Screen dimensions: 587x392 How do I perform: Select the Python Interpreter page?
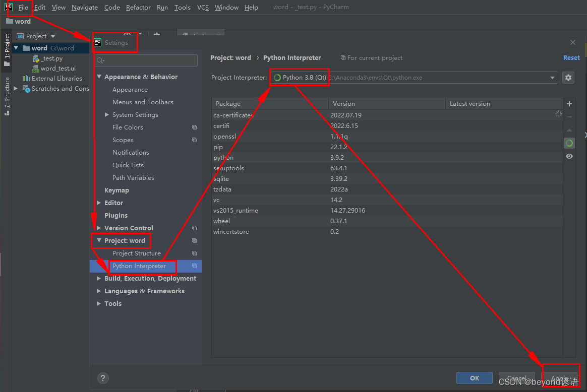tap(139, 266)
